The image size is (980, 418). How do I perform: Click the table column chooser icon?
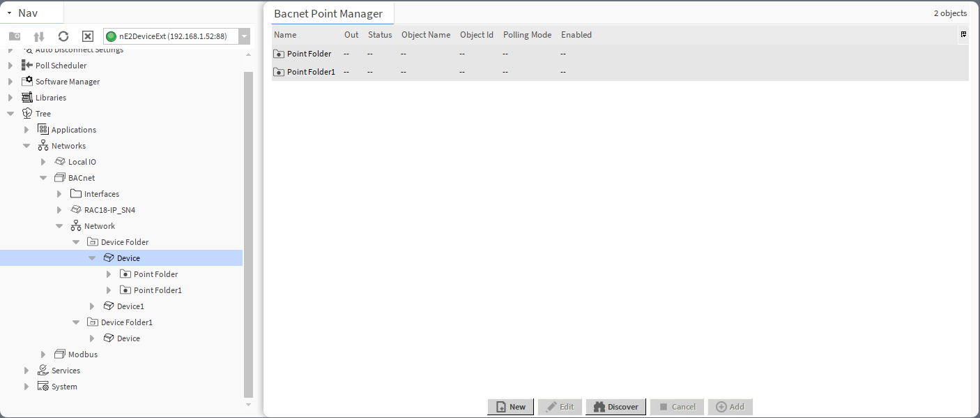[963, 33]
